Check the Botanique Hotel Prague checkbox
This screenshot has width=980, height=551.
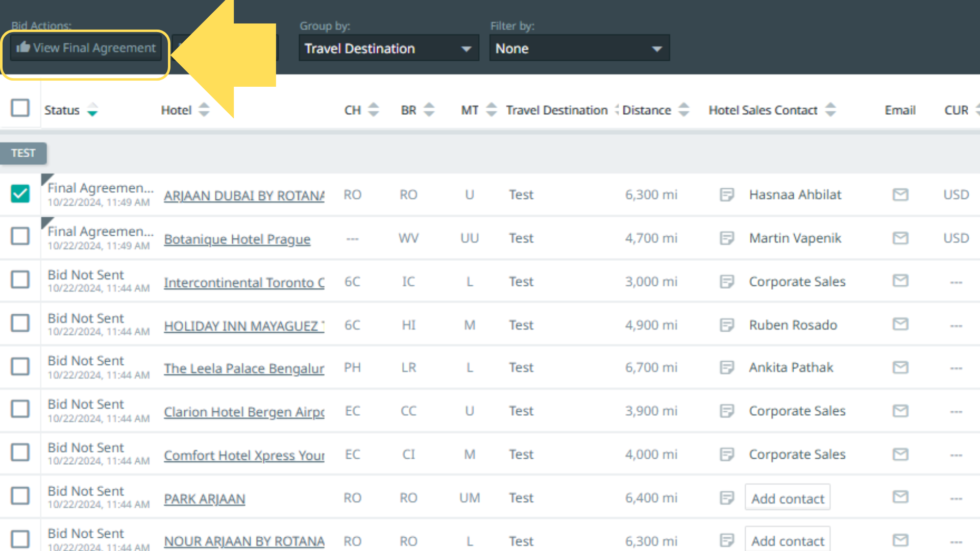pos(20,236)
